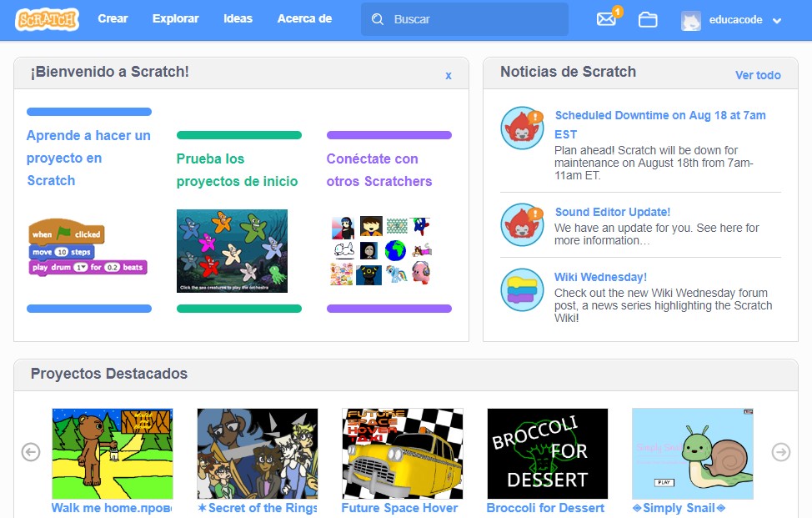This screenshot has width=812, height=518.
Task: Open the Explorar menu item
Action: pos(176,18)
